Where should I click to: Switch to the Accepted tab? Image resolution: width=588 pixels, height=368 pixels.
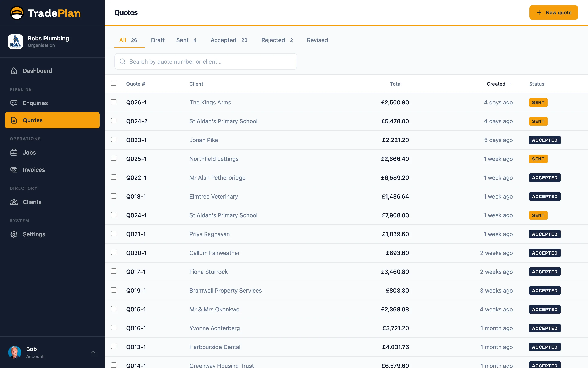click(229, 40)
